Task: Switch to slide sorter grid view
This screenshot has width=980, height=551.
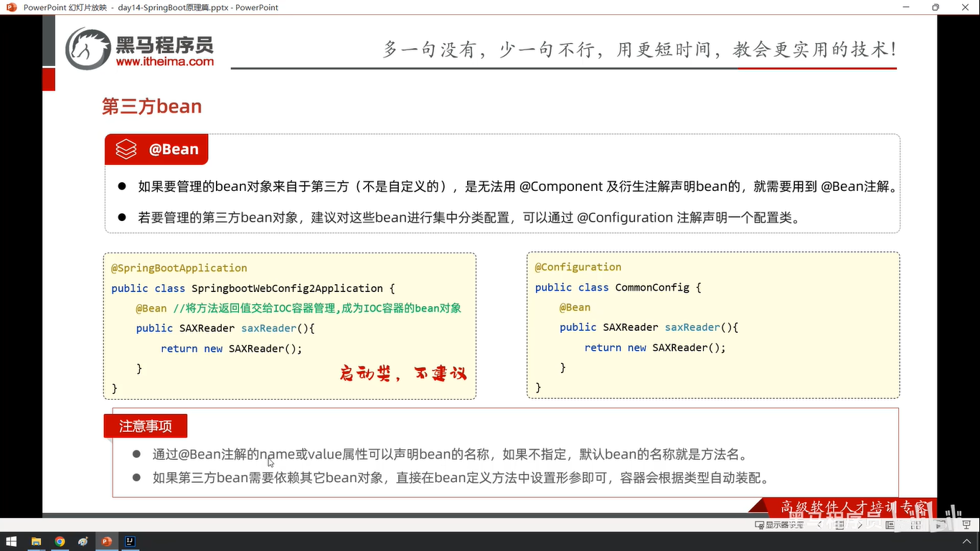Action: pyautogui.click(x=916, y=525)
